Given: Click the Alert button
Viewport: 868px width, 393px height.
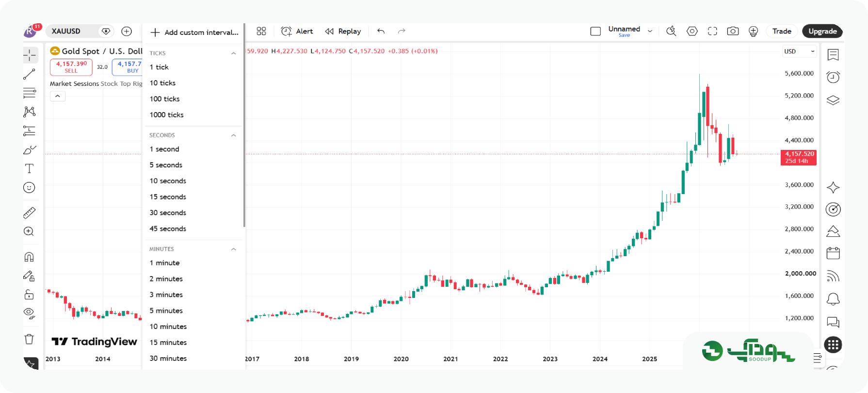Looking at the screenshot, I should pos(297,31).
